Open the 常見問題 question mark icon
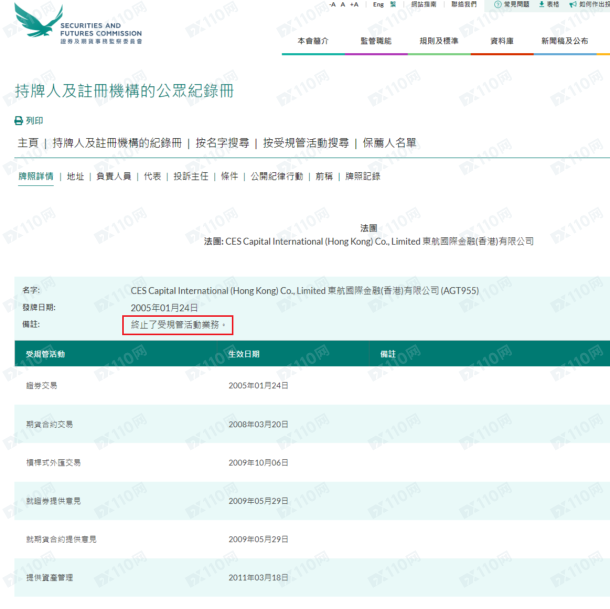Image resolution: width=610 pixels, height=609 pixels. pos(497,4)
